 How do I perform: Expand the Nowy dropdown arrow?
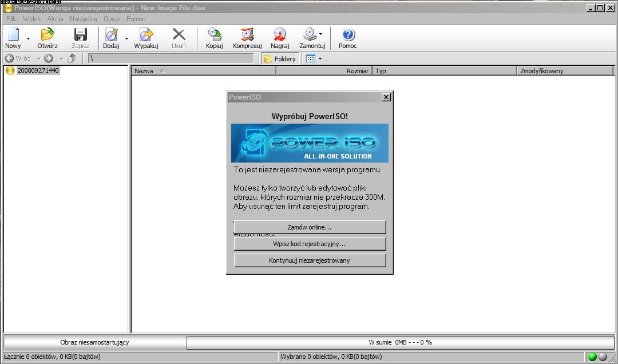pyautogui.click(x=28, y=38)
